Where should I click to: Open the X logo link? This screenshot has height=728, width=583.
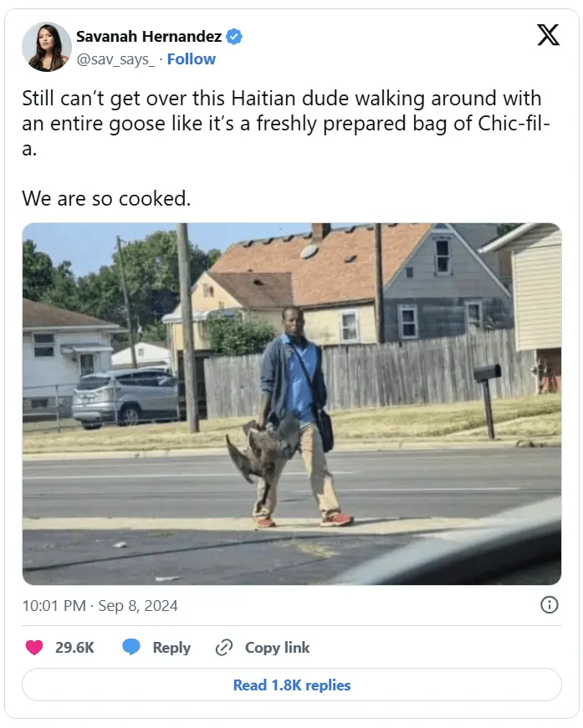pyautogui.click(x=548, y=35)
